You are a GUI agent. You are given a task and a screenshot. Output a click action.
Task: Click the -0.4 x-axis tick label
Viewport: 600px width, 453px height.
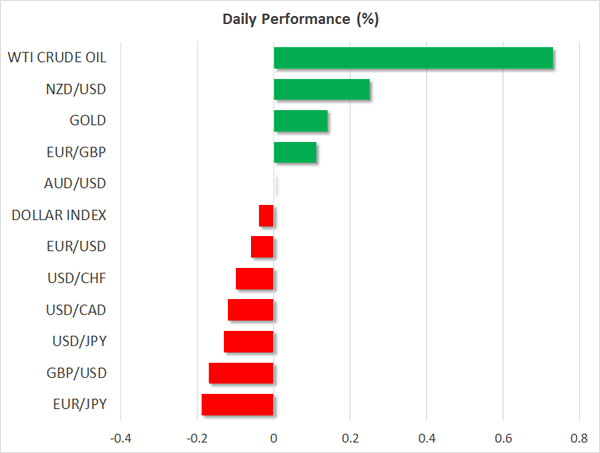[120, 438]
